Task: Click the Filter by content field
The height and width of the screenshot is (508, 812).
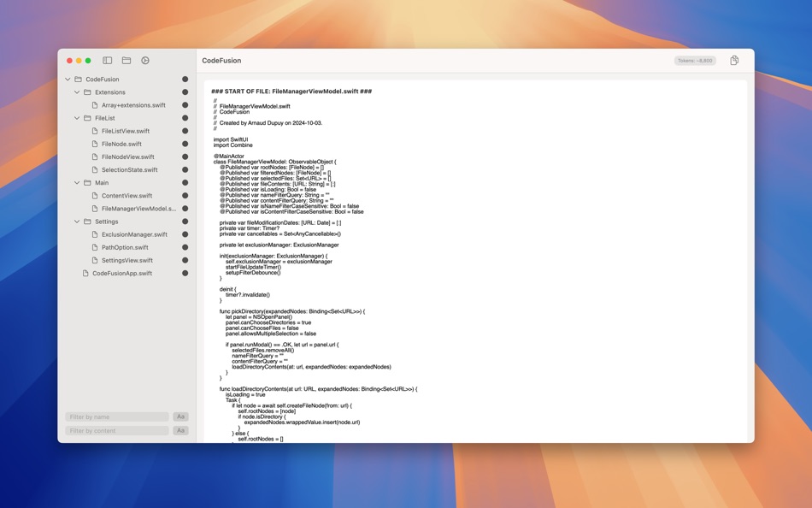Action: (x=117, y=431)
